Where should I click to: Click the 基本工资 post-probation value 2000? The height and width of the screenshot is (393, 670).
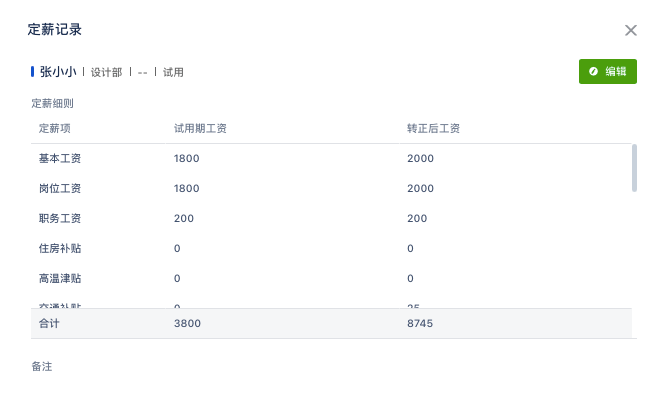pos(420,158)
